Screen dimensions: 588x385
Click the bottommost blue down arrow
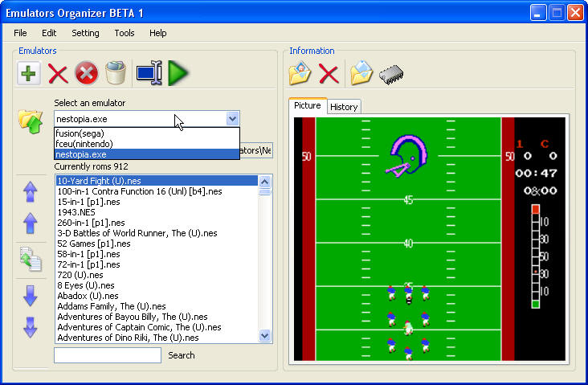(x=31, y=328)
